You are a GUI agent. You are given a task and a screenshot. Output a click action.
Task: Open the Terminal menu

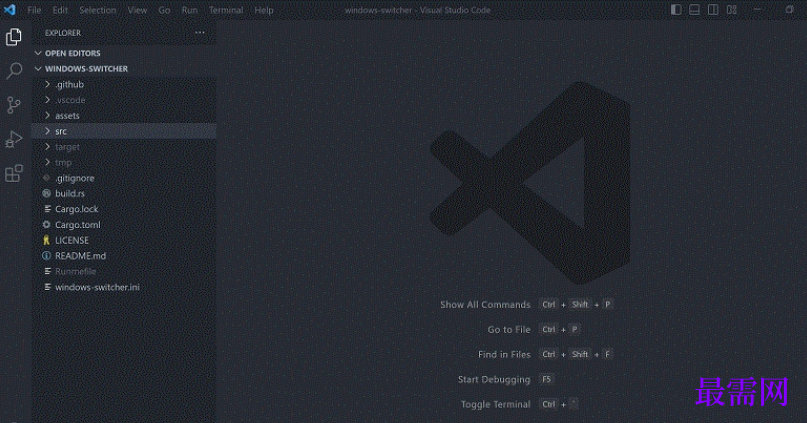point(226,10)
